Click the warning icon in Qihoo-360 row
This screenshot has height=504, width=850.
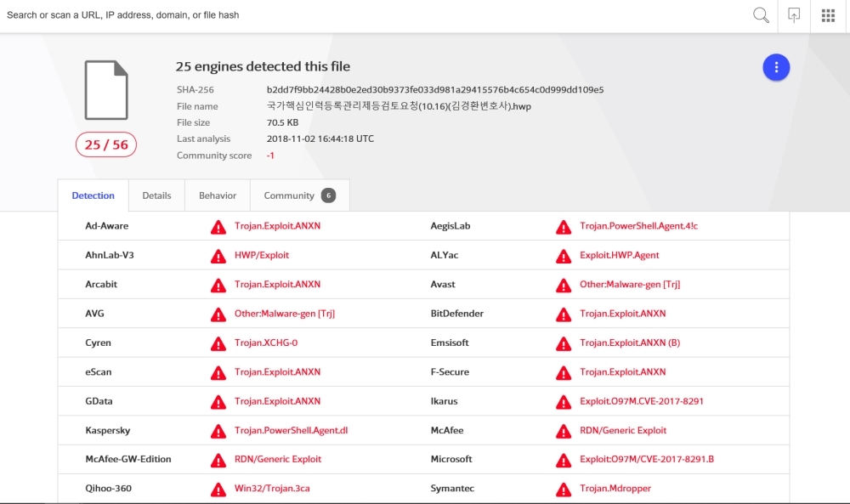[x=218, y=490]
